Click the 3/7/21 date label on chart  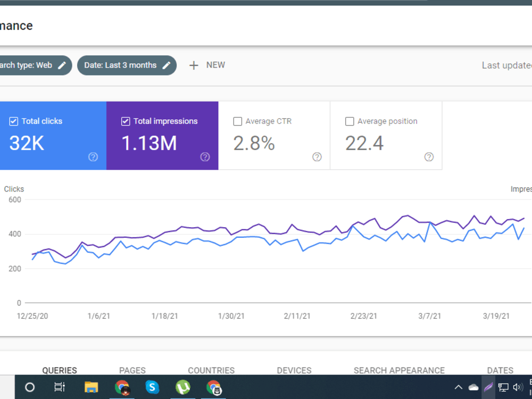(x=429, y=316)
